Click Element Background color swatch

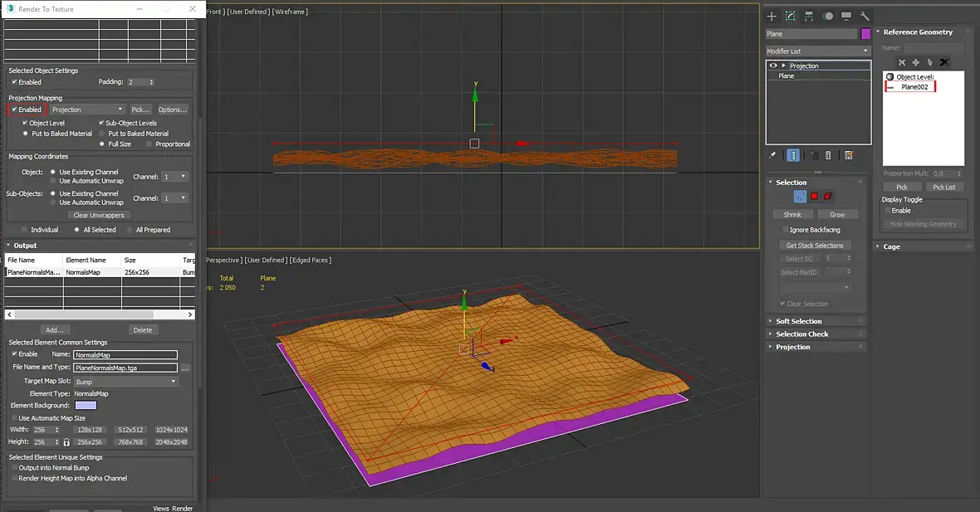point(86,406)
